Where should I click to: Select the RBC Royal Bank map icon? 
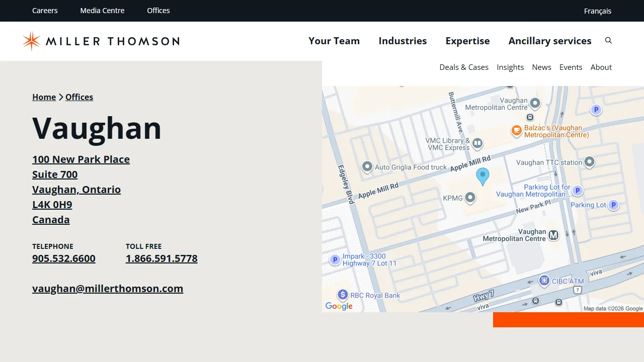[x=343, y=295]
